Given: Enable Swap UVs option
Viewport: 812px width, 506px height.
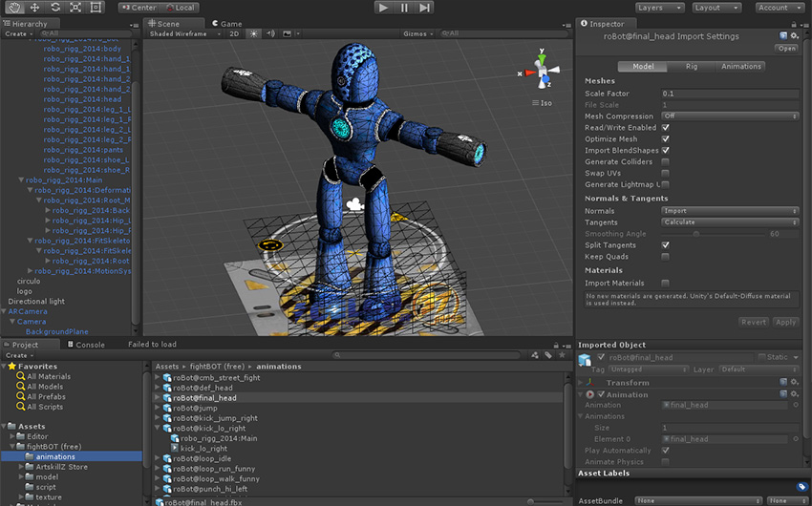Looking at the screenshot, I should (x=666, y=173).
